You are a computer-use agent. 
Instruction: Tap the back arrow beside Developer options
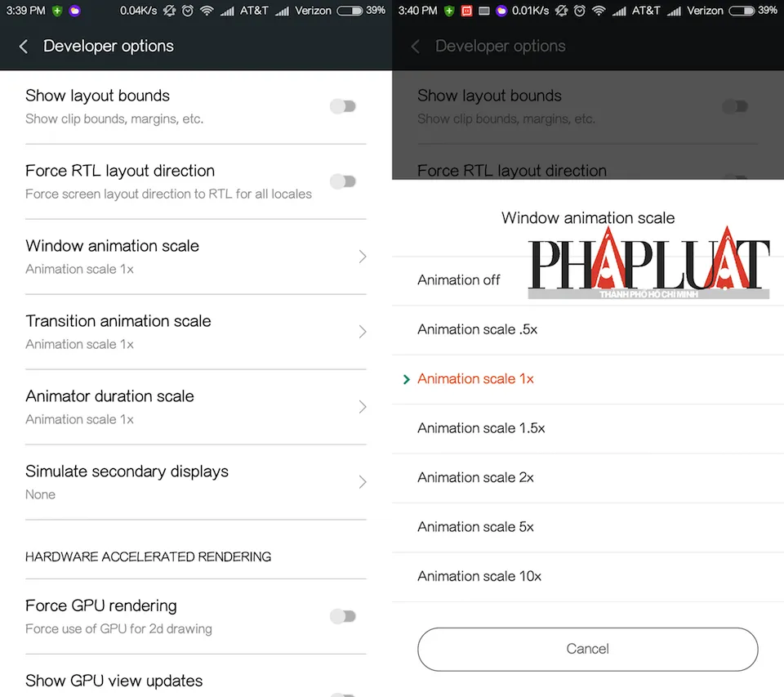click(24, 47)
